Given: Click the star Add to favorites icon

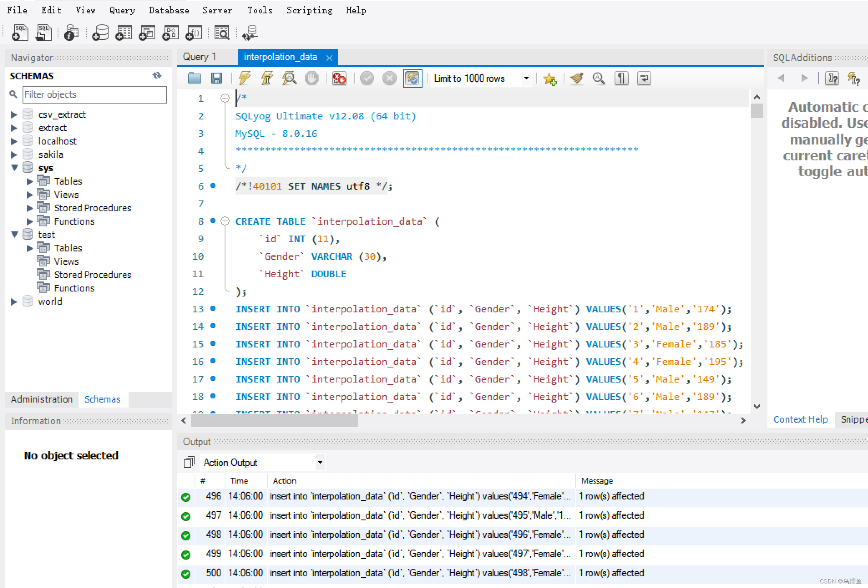Looking at the screenshot, I should [549, 79].
